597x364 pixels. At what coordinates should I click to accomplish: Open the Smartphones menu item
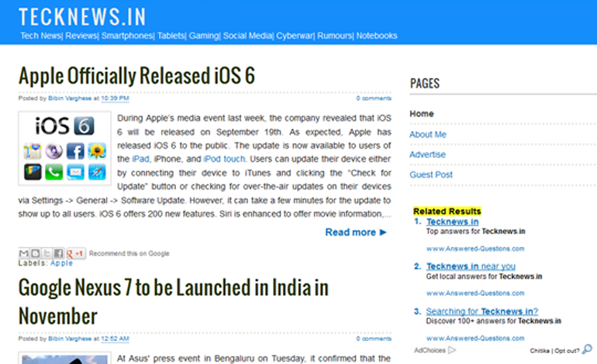coord(127,36)
